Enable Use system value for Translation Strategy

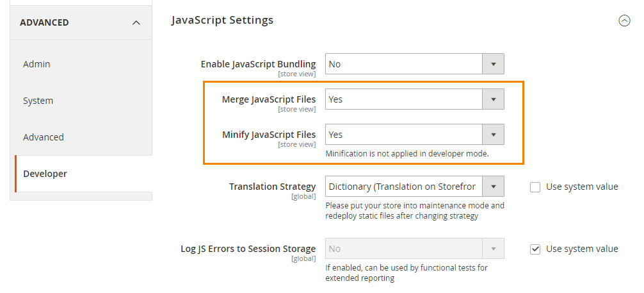536,187
